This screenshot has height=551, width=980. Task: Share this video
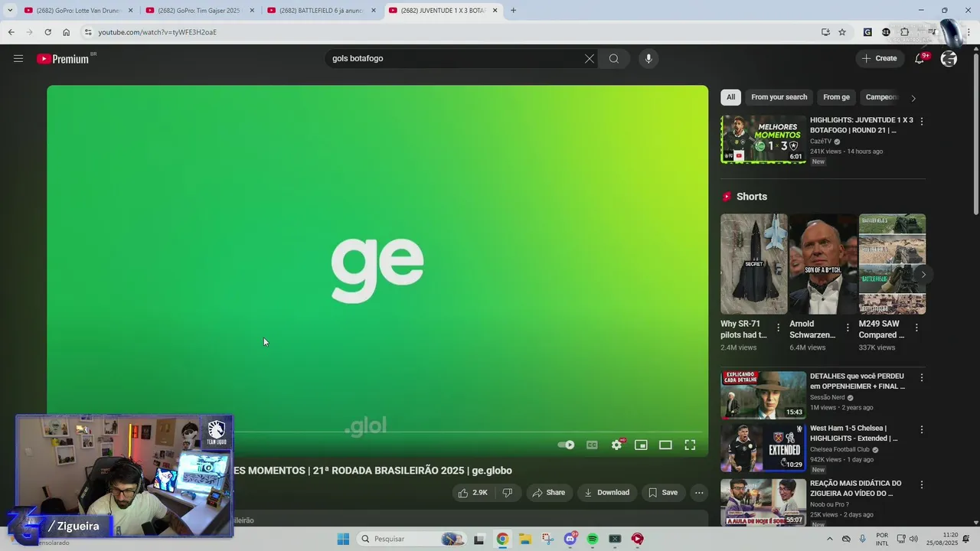point(549,493)
